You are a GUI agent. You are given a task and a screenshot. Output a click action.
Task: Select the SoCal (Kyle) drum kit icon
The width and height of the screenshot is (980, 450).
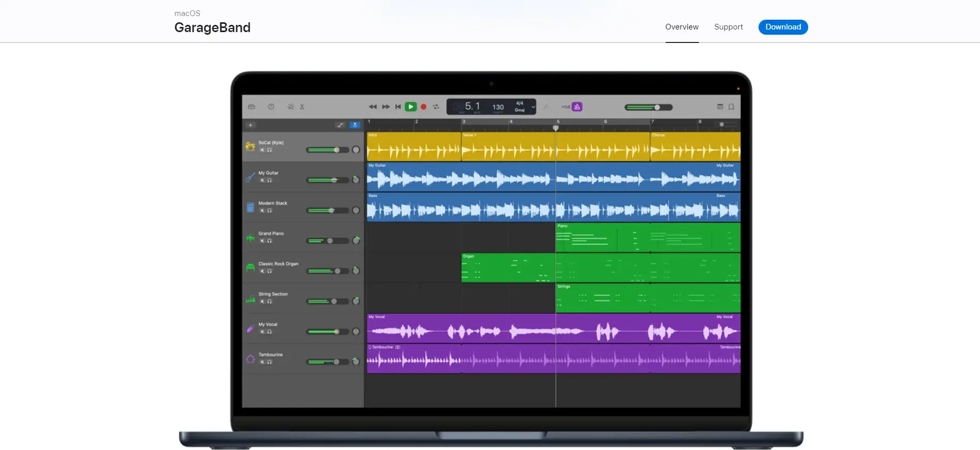point(250,147)
